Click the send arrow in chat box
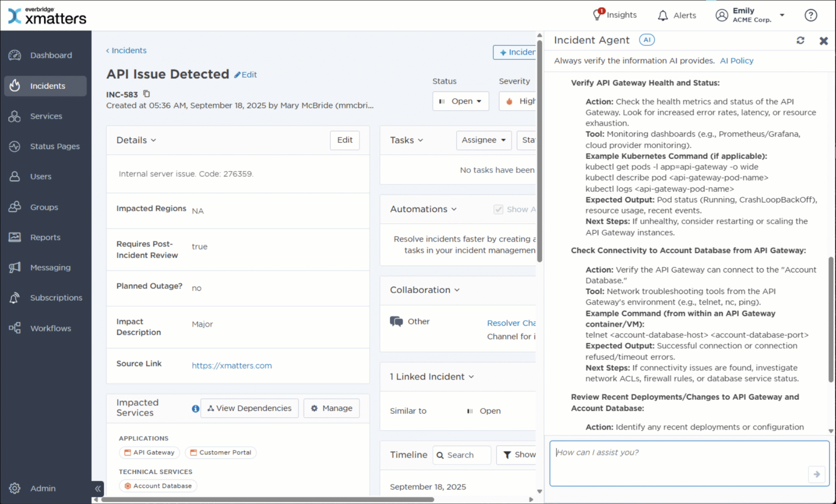Viewport: 836px width, 504px height. (x=816, y=474)
